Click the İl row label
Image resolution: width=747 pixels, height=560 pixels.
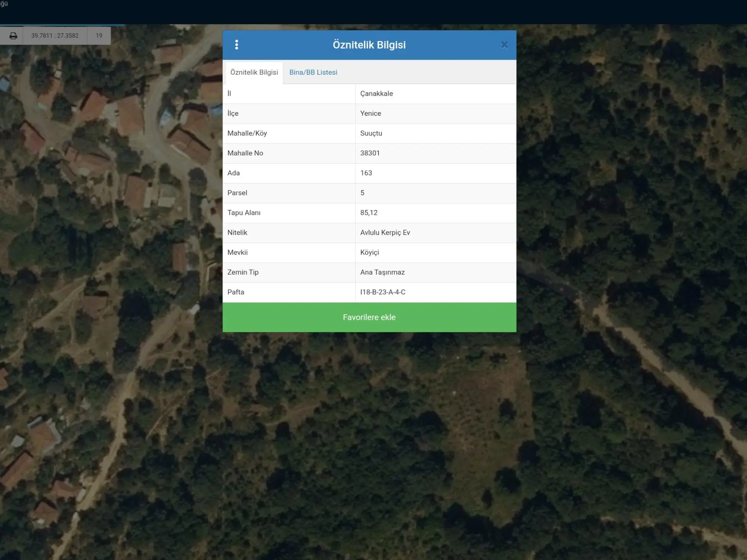click(x=229, y=93)
